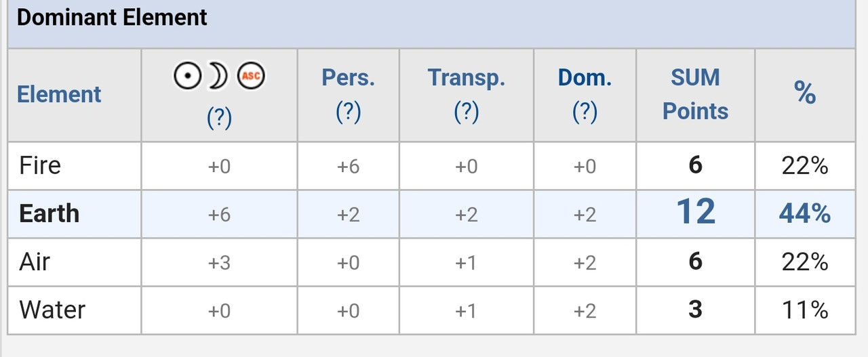Click the Earth sum value 12
Screen dimensions: 868x357
[x=696, y=213]
